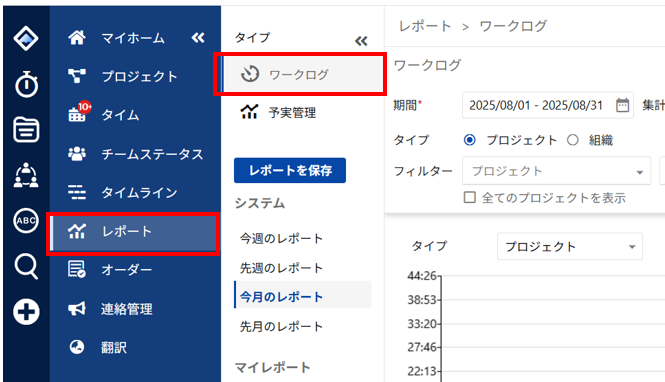Open the チームステータス menu item

coord(152,154)
